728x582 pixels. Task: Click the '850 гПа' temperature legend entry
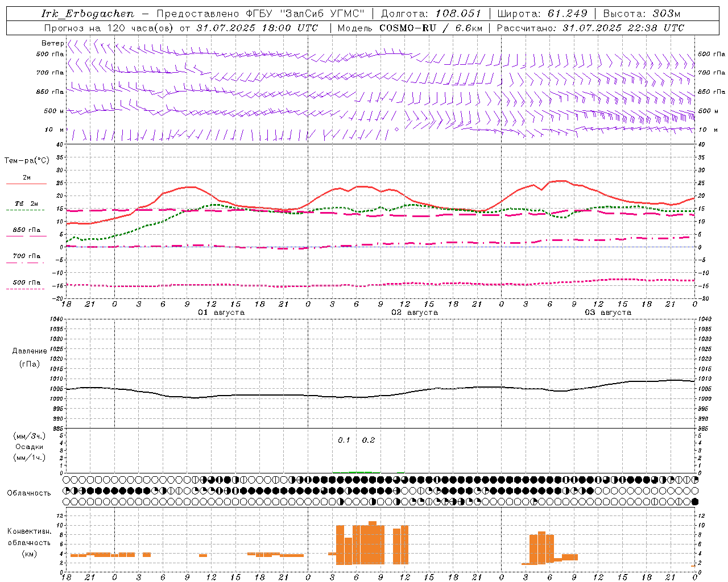[27, 230]
